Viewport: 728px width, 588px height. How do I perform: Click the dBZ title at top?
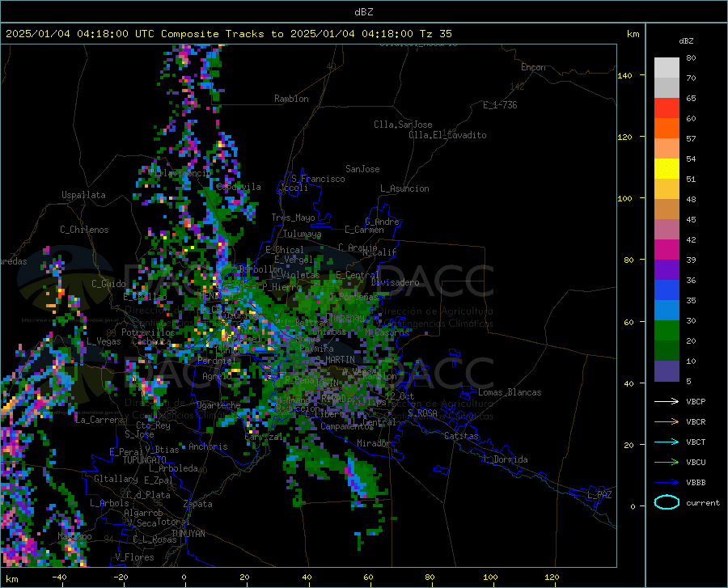363,12
